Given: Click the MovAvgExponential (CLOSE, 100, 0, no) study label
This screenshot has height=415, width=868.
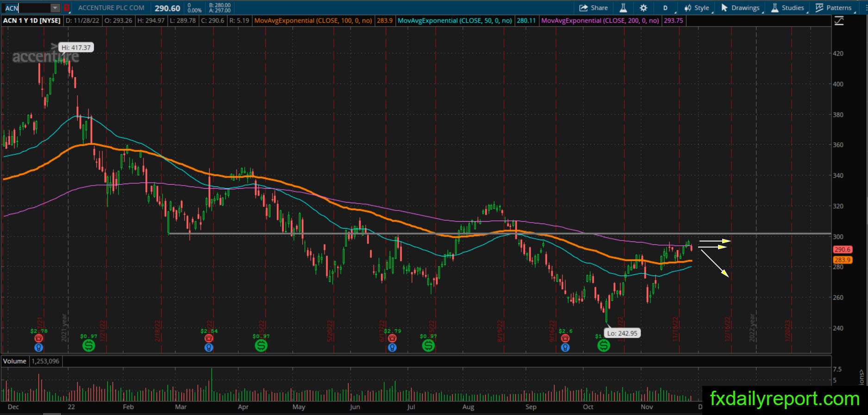Looking at the screenshot, I should pyautogui.click(x=313, y=21).
